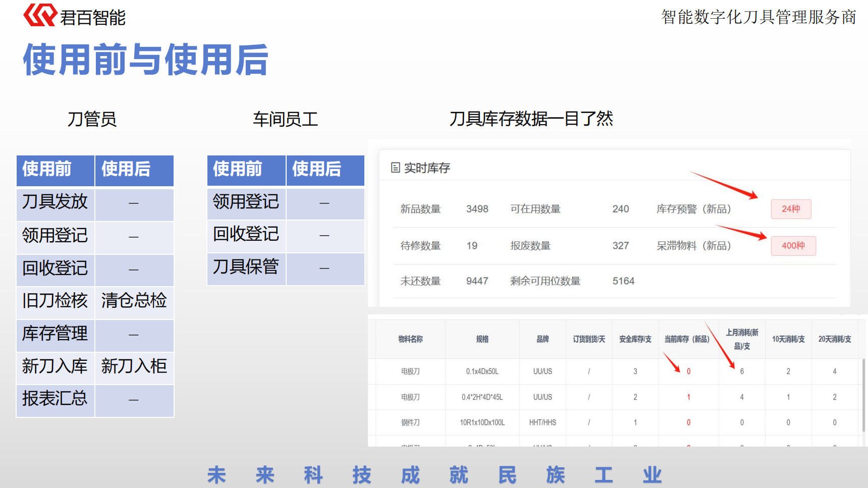The height and width of the screenshot is (488, 868).
Task: Click the 未还数量 value 9447
Action: [477, 281]
